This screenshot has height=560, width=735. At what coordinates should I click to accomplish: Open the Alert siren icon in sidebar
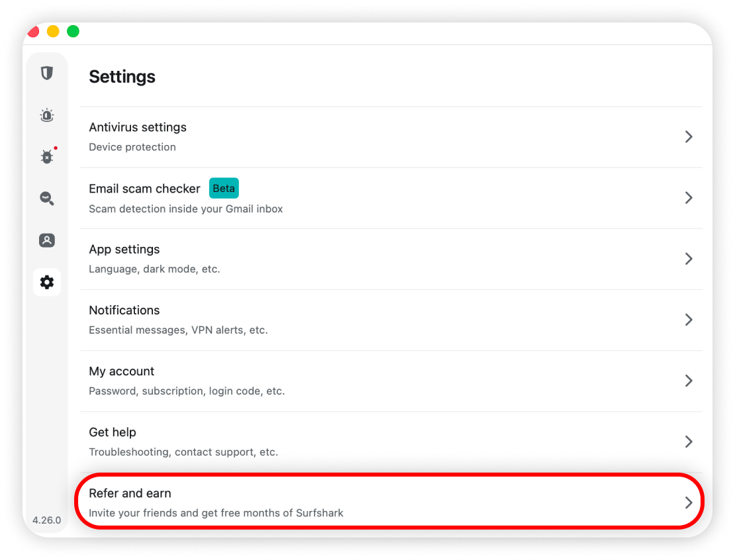click(x=46, y=115)
